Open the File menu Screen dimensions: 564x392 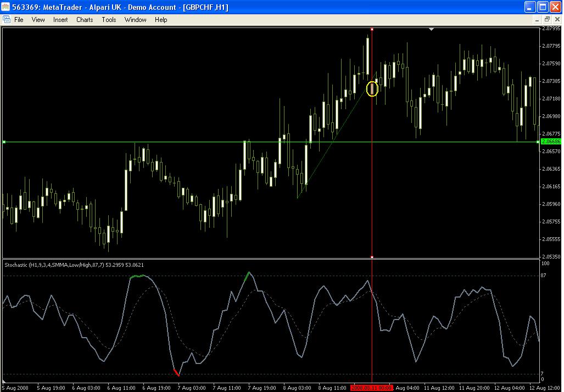(x=19, y=19)
